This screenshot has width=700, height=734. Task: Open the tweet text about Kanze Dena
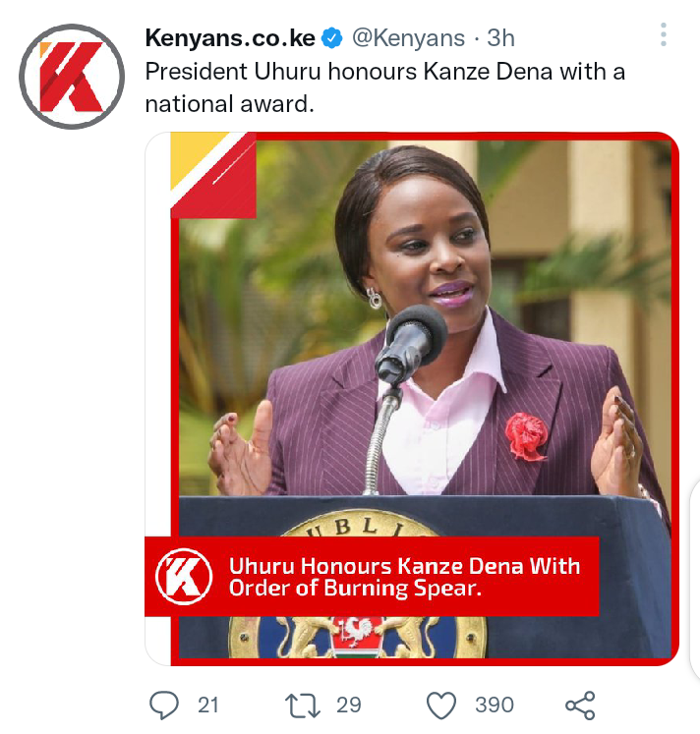pyautogui.click(x=384, y=87)
